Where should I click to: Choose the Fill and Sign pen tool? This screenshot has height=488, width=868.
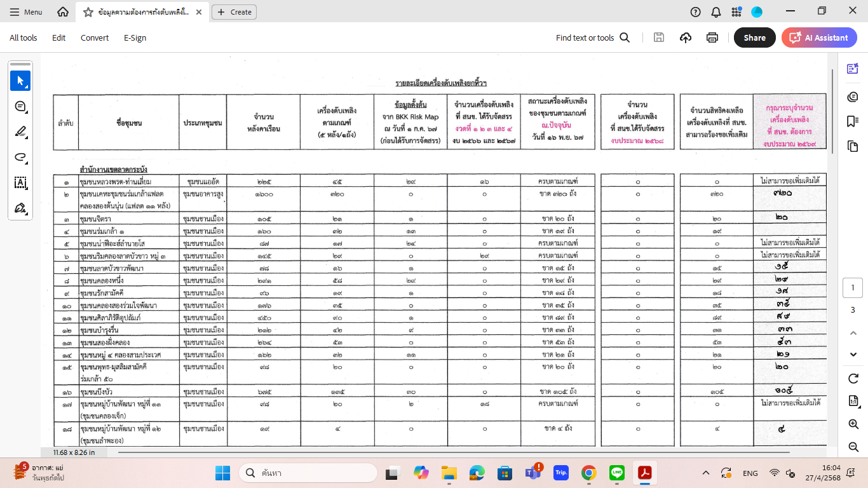[x=20, y=208]
